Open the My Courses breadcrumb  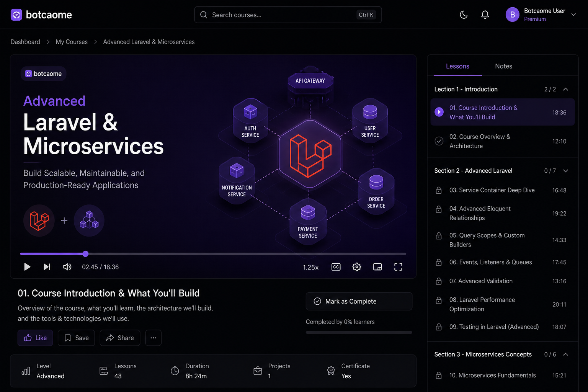(x=72, y=42)
